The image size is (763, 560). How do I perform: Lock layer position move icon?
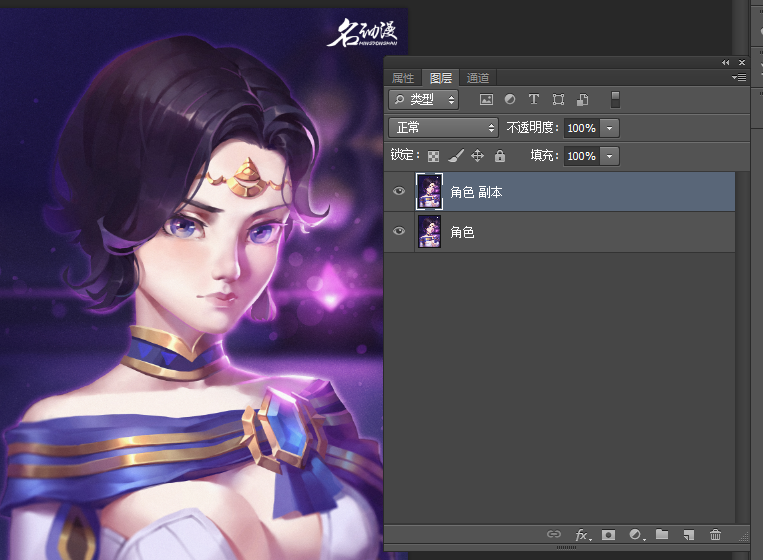(x=477, y=156)
